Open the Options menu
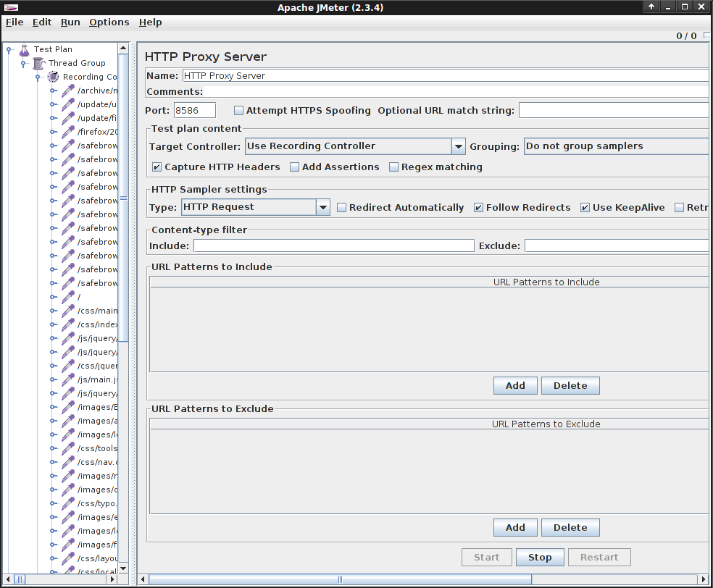 click(109, 22)
